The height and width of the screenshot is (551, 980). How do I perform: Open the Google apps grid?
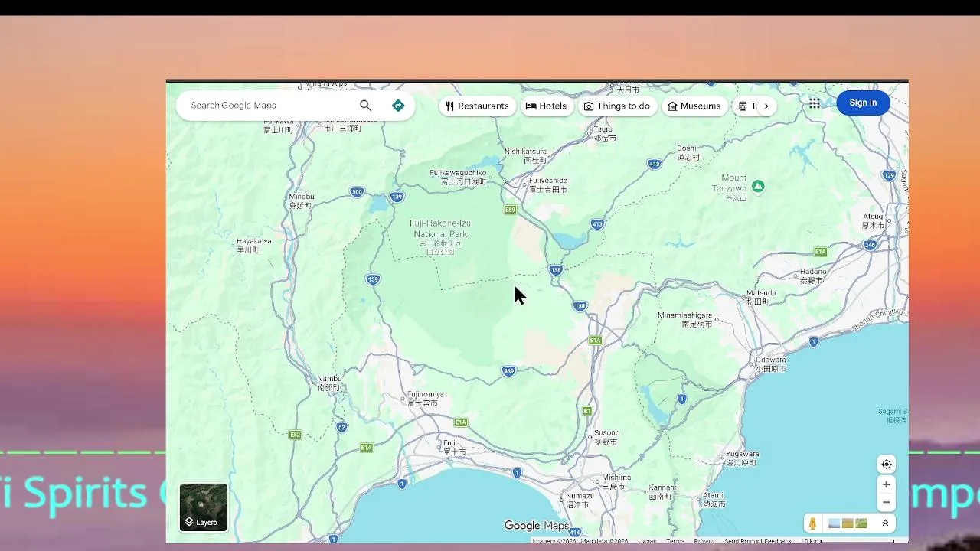815,103
